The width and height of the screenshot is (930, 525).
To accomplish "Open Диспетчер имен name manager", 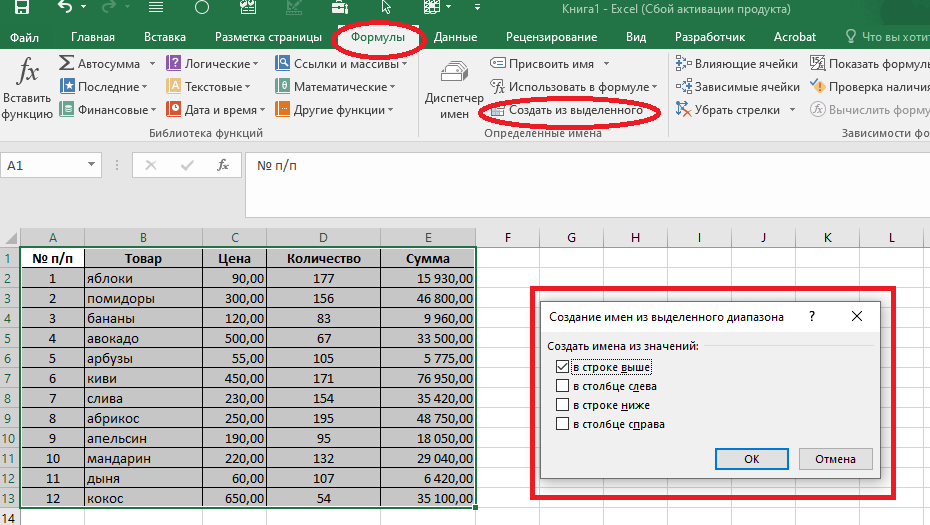I will coord(454,89).
